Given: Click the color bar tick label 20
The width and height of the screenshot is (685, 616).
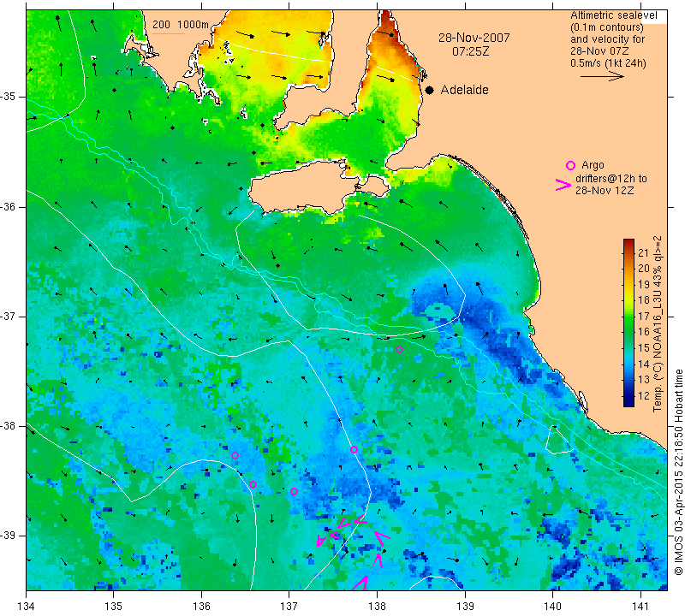Looking at the screenshot, I should 644,269.
